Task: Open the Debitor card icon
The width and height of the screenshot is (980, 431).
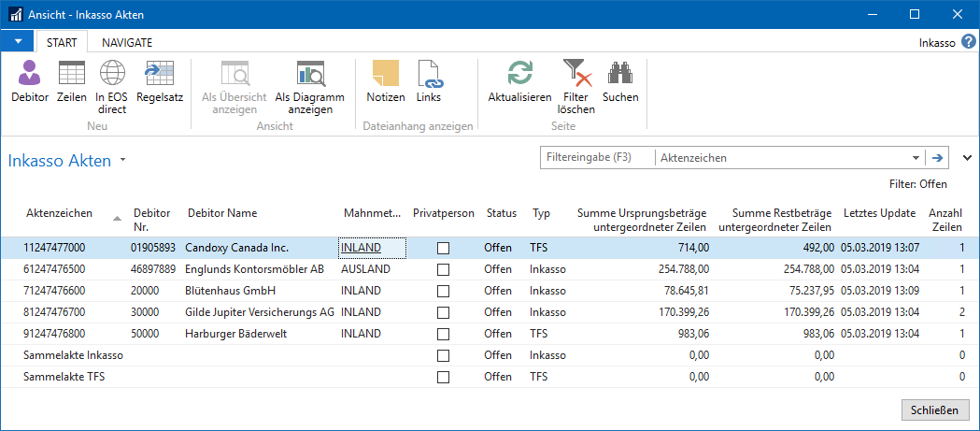Action: coord(29,73)
